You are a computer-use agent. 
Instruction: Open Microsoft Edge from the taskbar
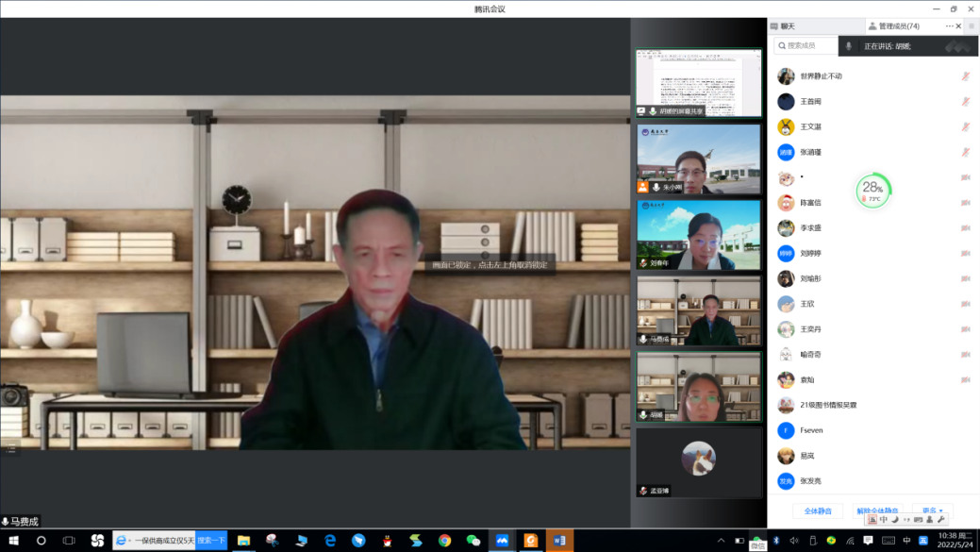pyautogui.click(x=330, y=541)
